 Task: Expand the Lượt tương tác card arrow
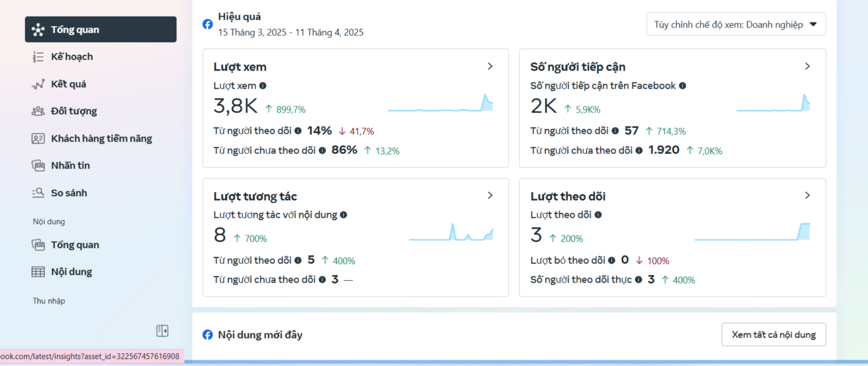490,196
